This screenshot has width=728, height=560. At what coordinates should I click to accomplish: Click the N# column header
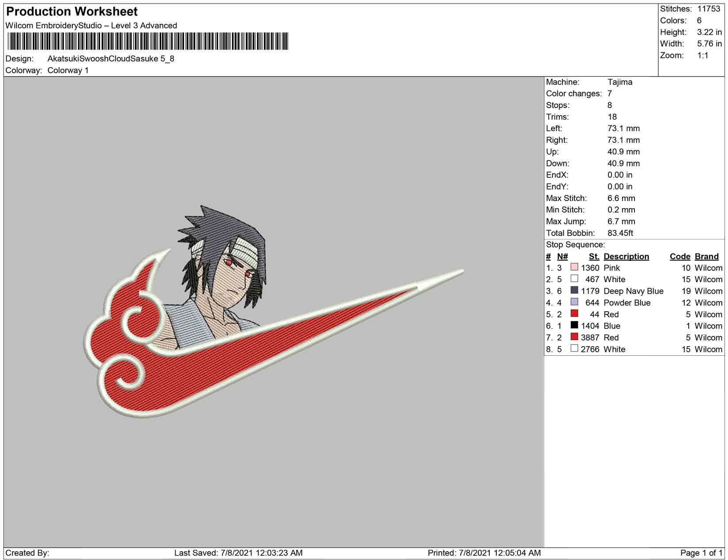tap(562, 257)
